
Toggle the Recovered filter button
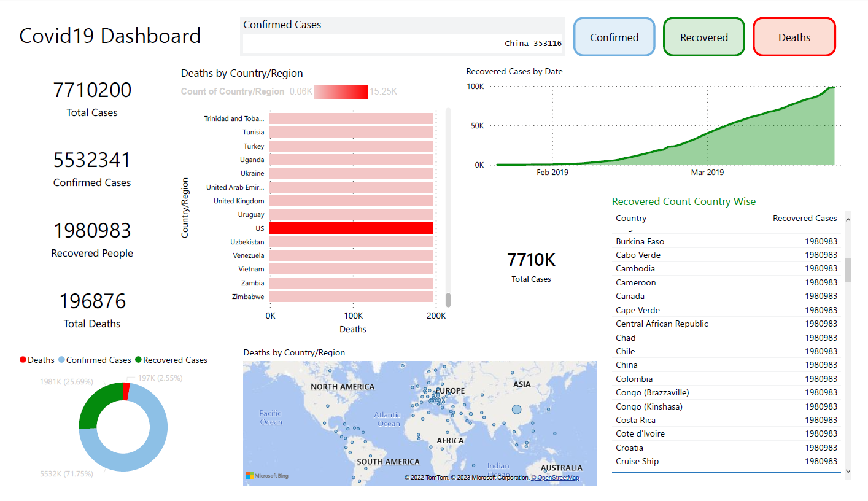click(x=703, y=37)
